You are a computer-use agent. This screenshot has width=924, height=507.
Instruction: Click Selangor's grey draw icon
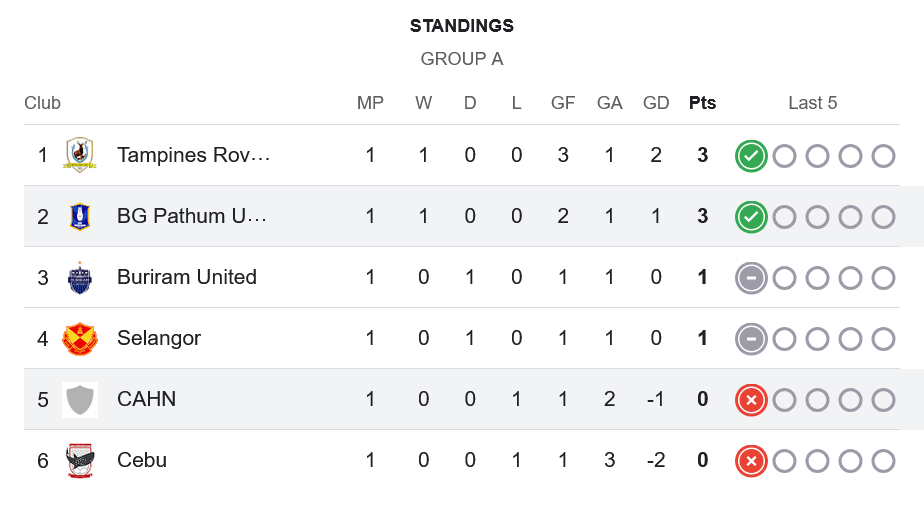[x=751, y=338]
